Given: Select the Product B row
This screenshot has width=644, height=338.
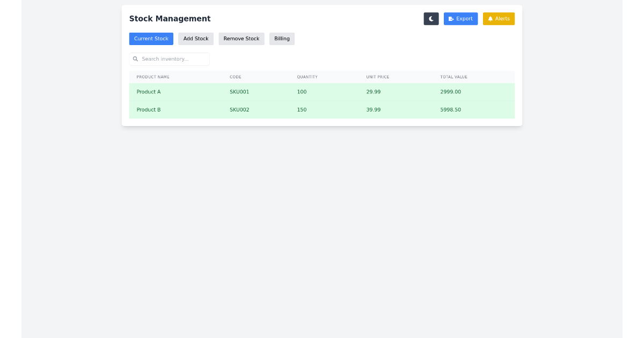Looking at the screenshot, I should [x=322, y=109].
